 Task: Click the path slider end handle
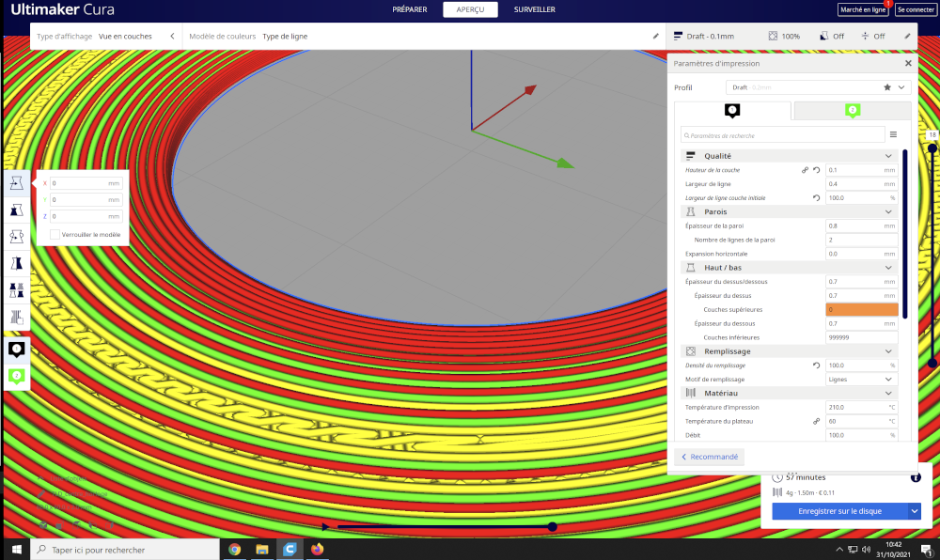click(552, 527)
